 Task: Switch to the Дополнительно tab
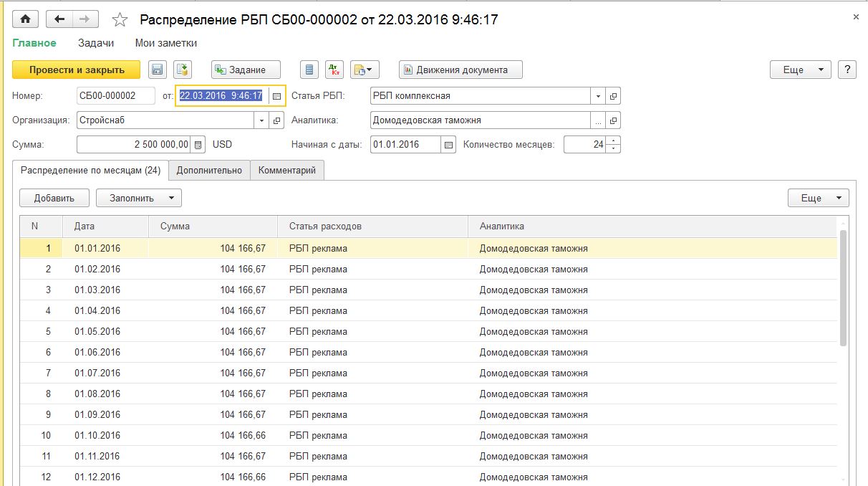[209, 171]
